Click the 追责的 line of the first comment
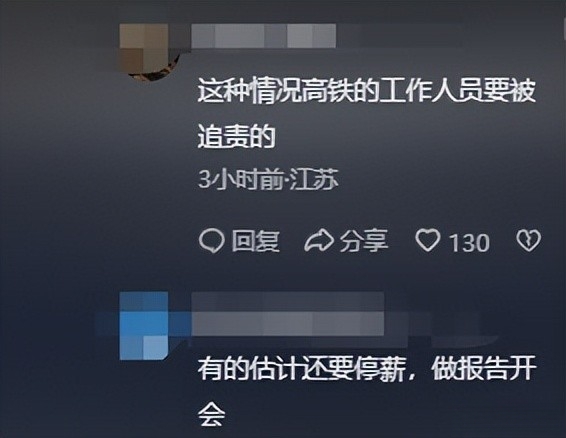 pyautogui.click(x=236, y=136)
